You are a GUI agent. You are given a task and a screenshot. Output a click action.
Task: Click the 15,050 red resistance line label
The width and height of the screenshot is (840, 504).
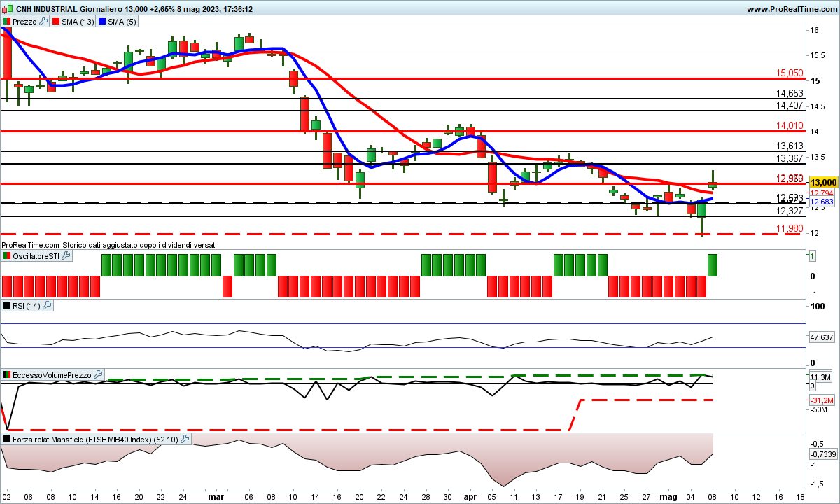tap(790, 73)
